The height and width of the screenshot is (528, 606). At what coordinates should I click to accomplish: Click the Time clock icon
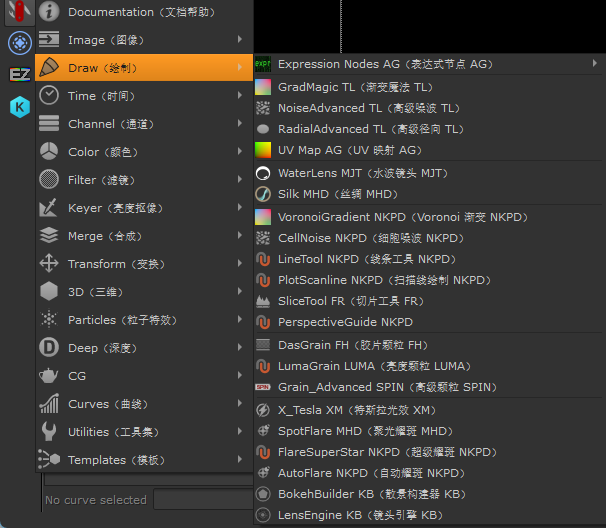(49, 95)
